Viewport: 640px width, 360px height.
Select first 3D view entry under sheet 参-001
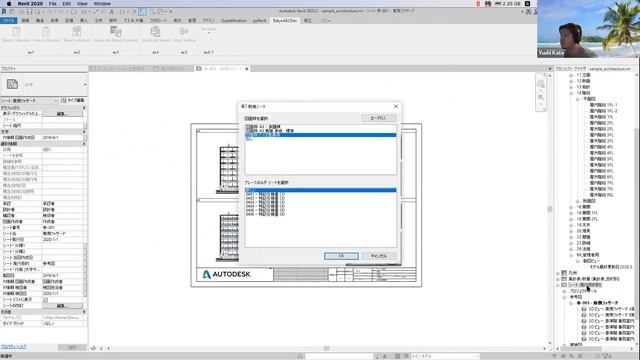click(x=608, y=309)
